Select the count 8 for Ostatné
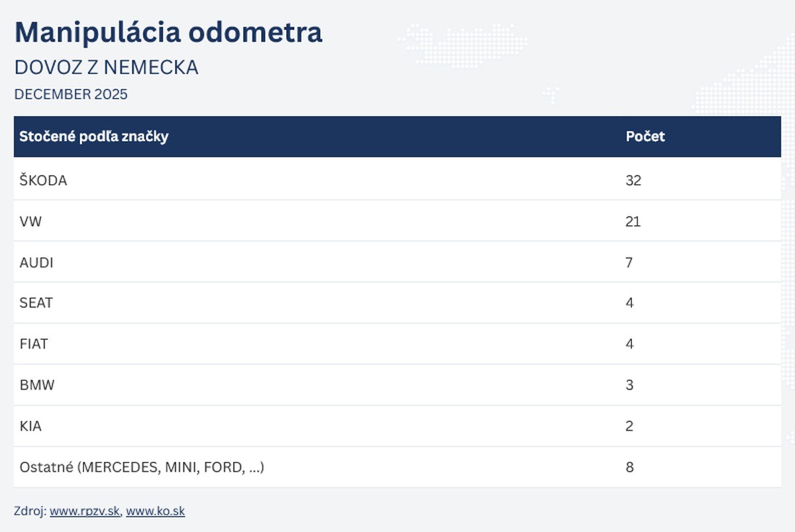Screen dimensions: 795x532 click(x=629, y=467)
